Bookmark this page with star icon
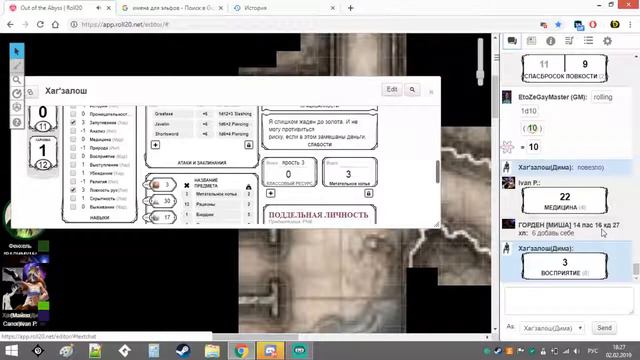 point(558,24)
